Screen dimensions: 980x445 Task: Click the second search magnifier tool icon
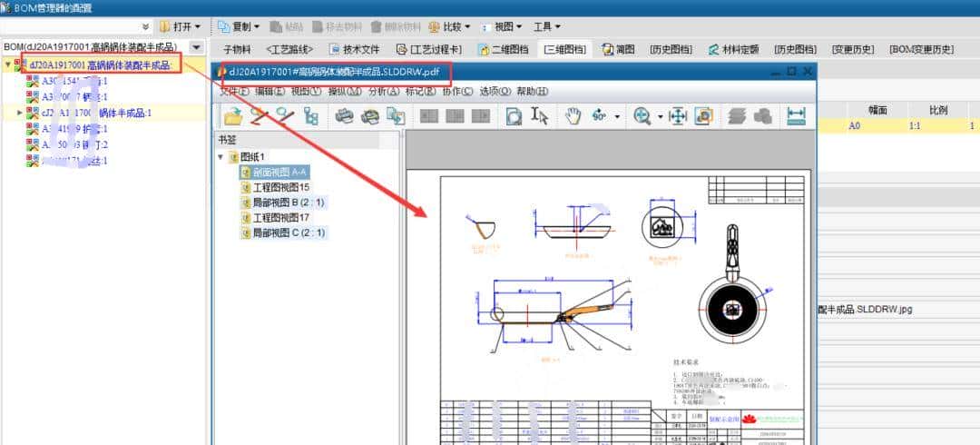pos(285,115)
